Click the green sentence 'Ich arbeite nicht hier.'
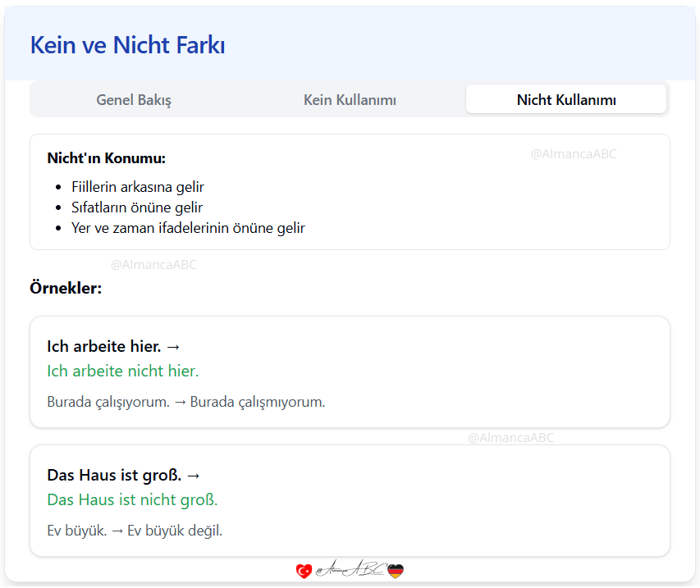This screenshot has width=700, height=588. tap(122, 371)
